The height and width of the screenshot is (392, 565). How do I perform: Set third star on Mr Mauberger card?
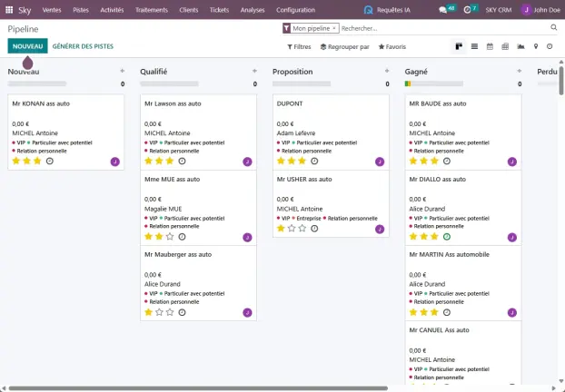pos(170,312)
